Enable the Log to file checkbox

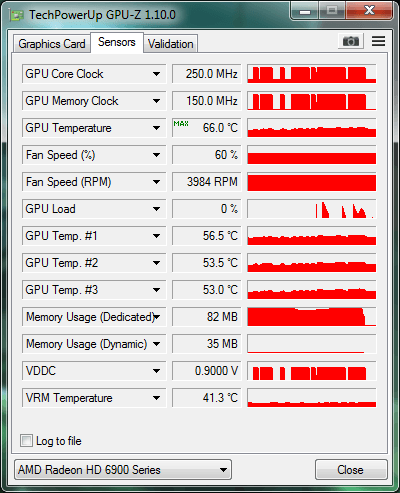pos(26,441)
